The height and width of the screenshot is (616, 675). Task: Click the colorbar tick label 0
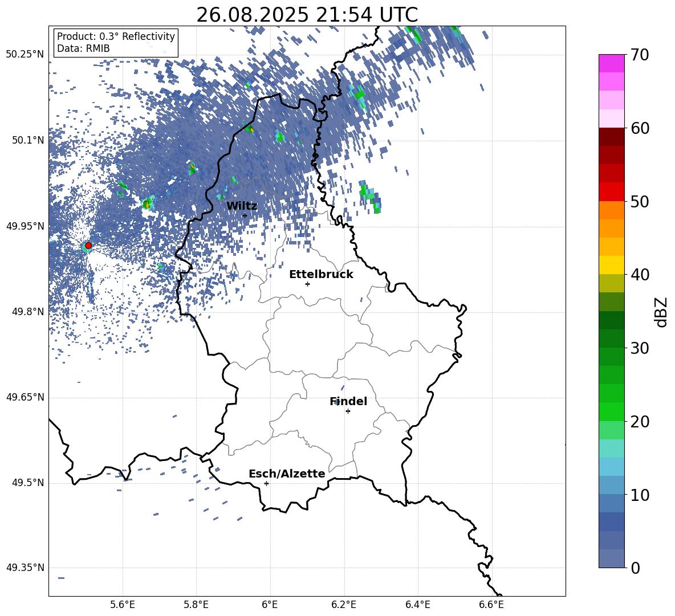636,568
